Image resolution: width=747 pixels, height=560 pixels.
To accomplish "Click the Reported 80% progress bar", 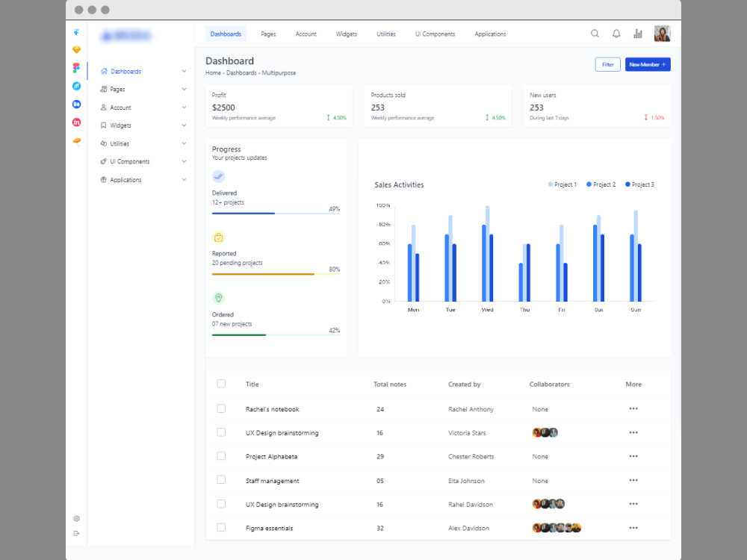I will coord(276,274).
